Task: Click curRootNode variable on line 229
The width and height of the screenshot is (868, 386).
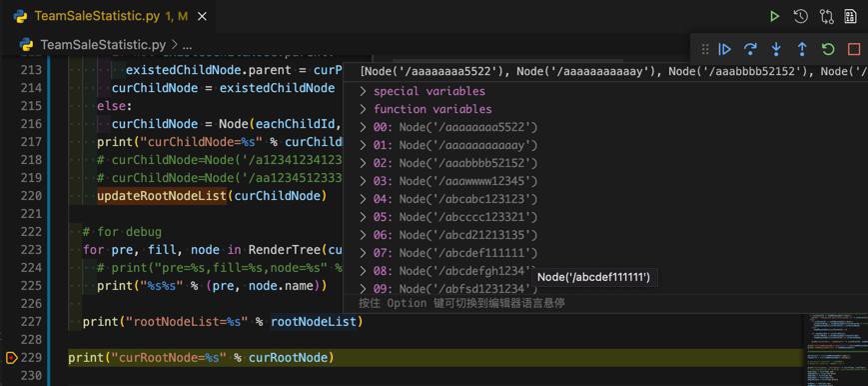Action: [x=288, y=358]
